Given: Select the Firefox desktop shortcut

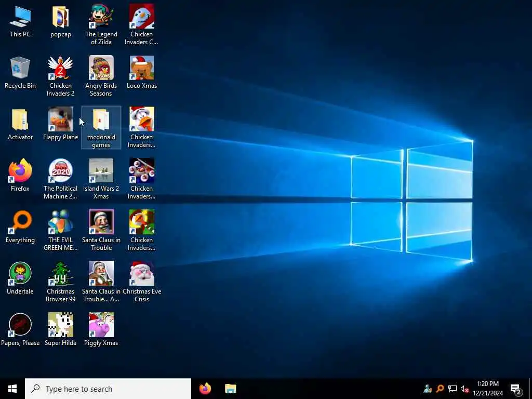Looking at the screenshot, I should pyautogui.click(x=20, y=176).
